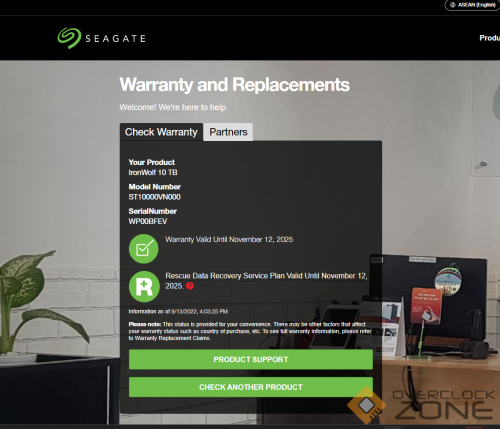This screenshot has height=429, width=500.
Task: Click the green Seagate swirl logo
Action: point(69,38)
